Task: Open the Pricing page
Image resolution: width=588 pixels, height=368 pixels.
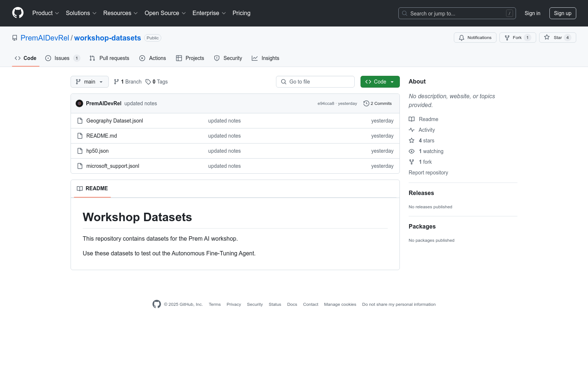Action: point(241,13)
